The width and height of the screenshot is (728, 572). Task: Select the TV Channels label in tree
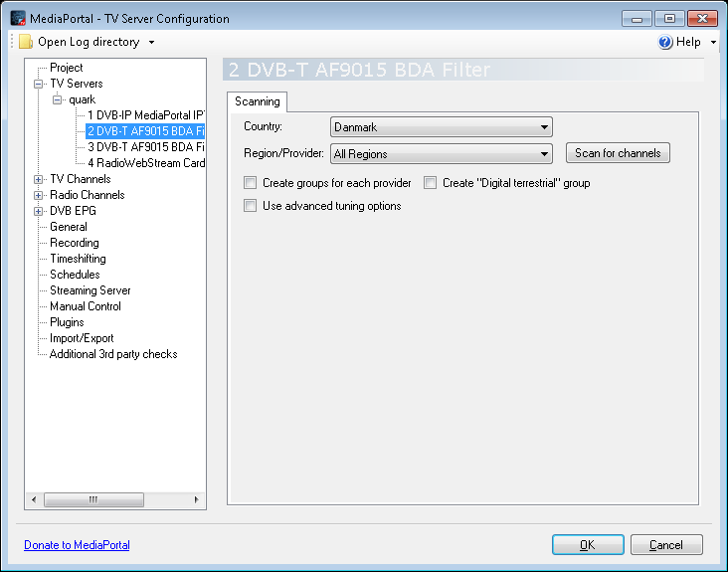click(x=81, y=179)
